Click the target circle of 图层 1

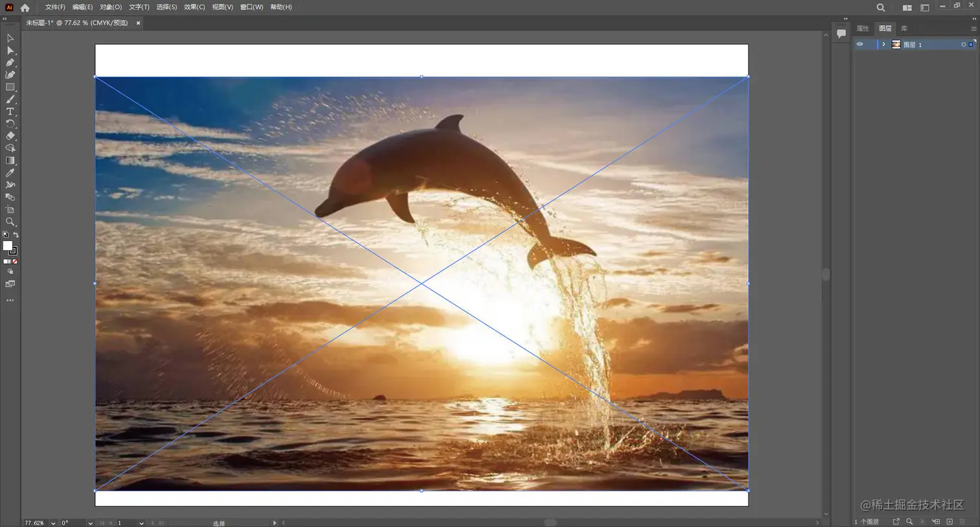[964, 45]
